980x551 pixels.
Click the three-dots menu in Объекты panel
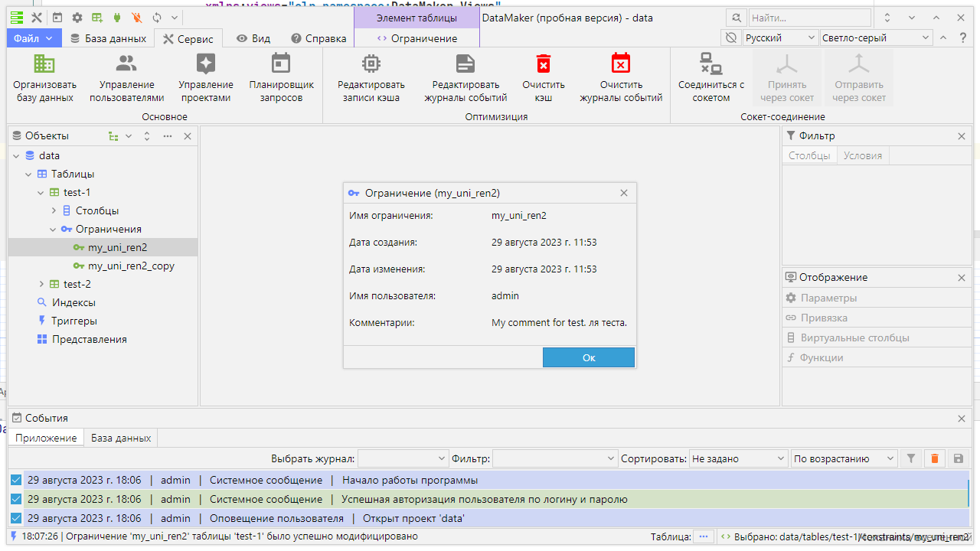[x=168, y=136]
